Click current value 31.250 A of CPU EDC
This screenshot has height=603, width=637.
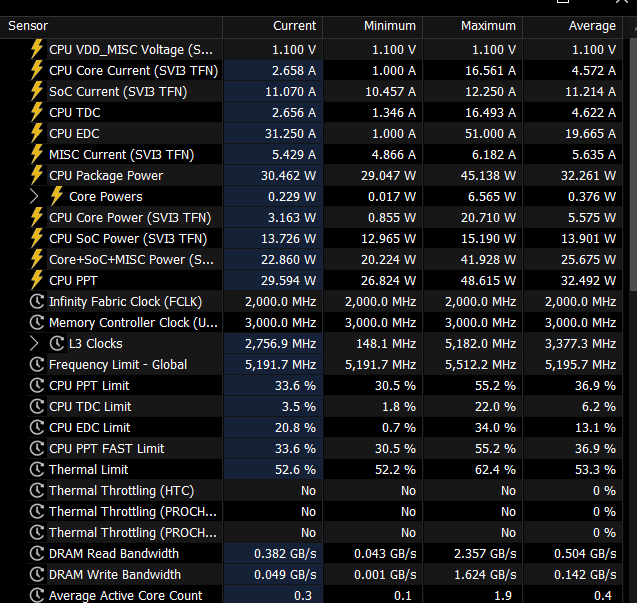tap(290, 134)
